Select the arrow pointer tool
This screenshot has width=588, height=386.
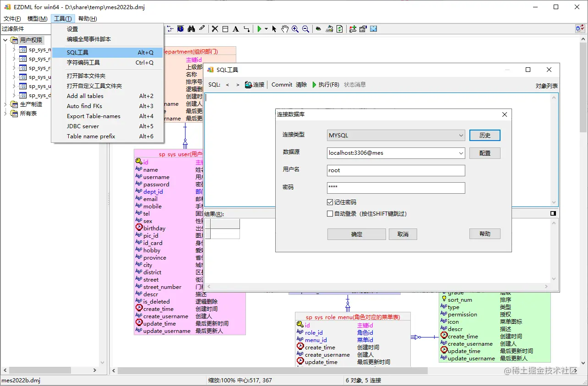(x=274, y=29)
